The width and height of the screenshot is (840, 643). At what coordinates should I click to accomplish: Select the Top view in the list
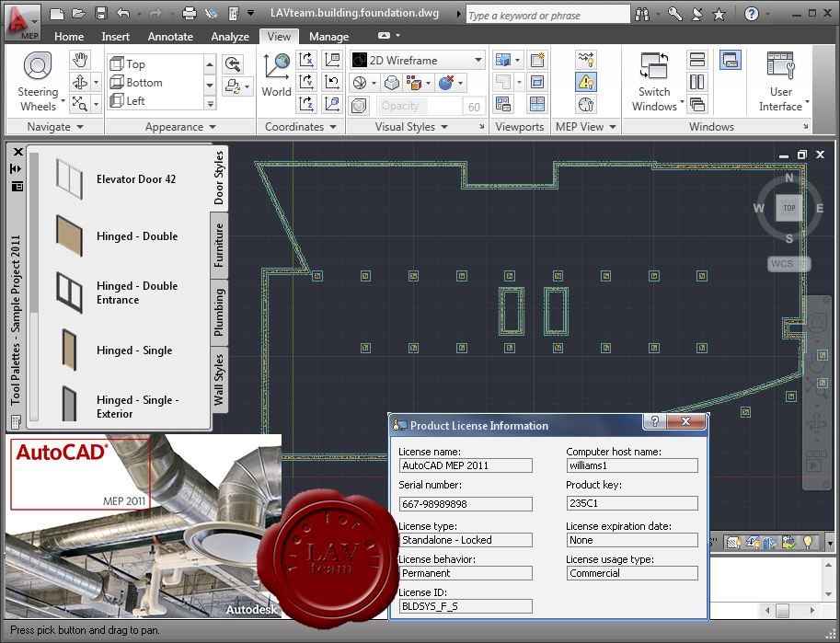point(155,63)
